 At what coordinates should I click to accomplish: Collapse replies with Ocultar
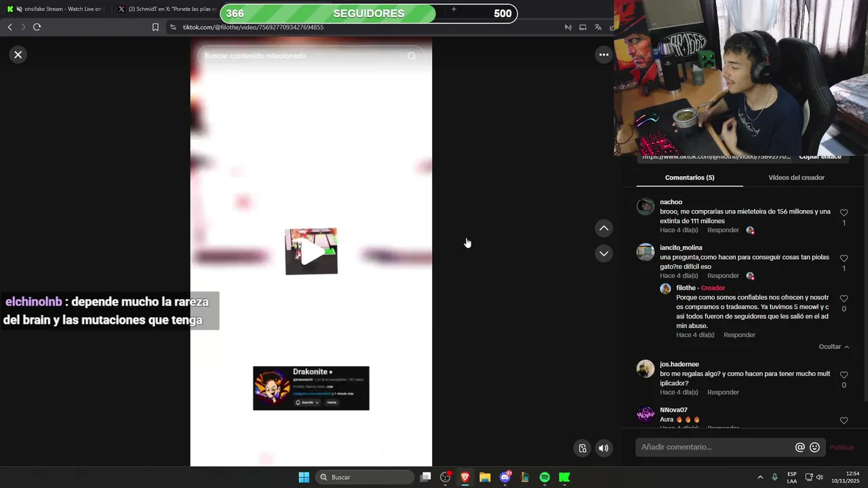click(x=833, y=347)
